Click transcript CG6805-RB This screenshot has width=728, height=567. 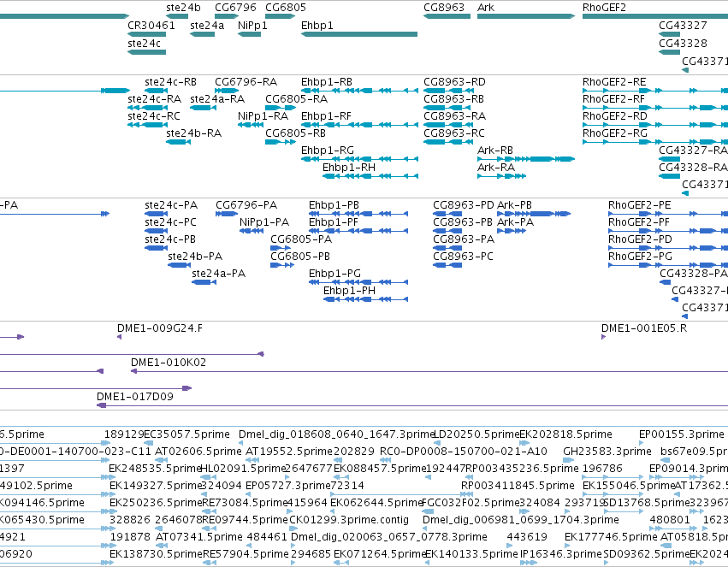pos(295,133)
